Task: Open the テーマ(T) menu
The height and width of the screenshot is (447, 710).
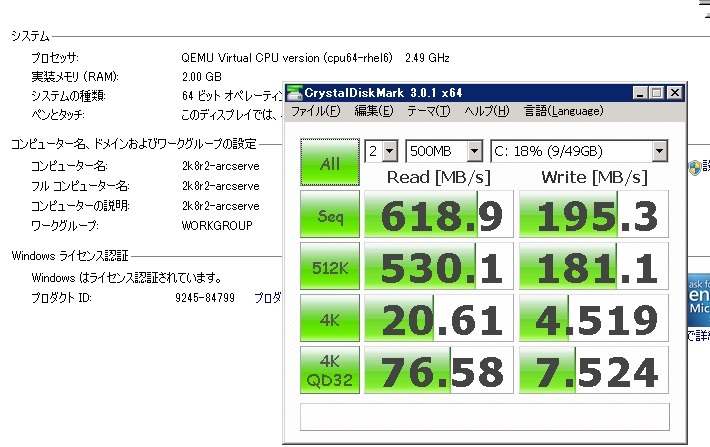Action: (428, 111)
